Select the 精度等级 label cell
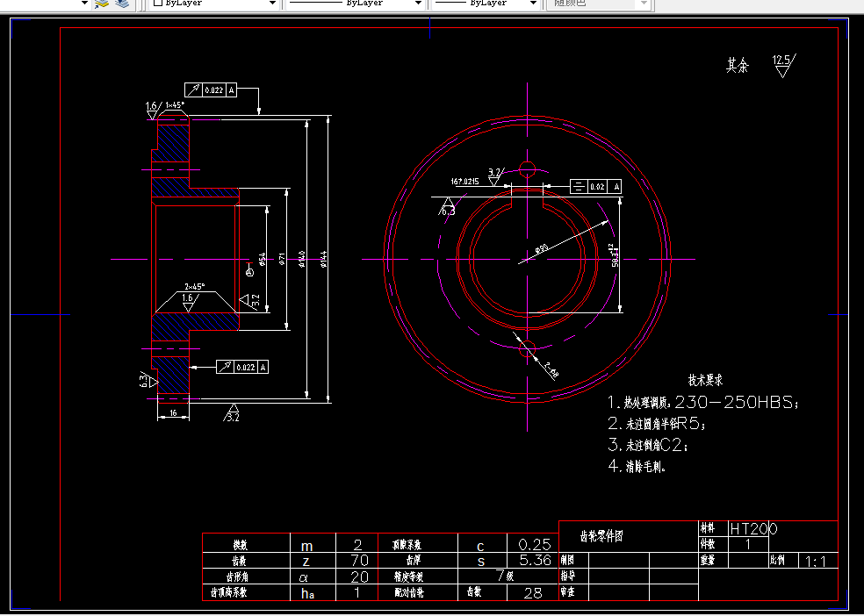Screen dimensions: 864x616 [x=408, y=577]
